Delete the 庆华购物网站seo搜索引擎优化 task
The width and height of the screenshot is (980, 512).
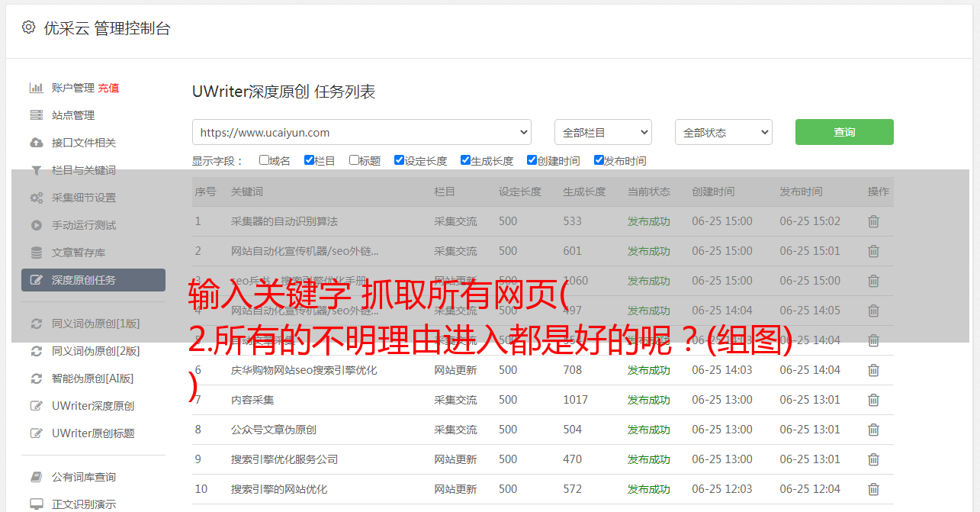873,370
